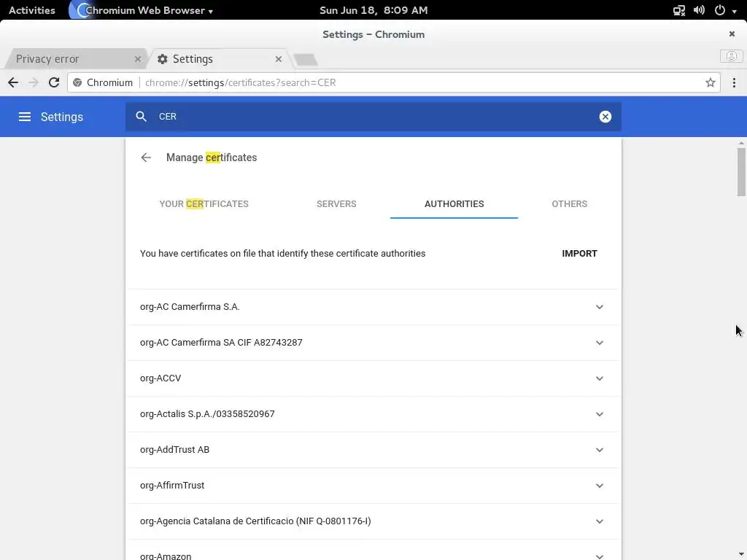Click the scroll up arrow
The height and width of the screenshot is (560, 747).
point(741,143)
